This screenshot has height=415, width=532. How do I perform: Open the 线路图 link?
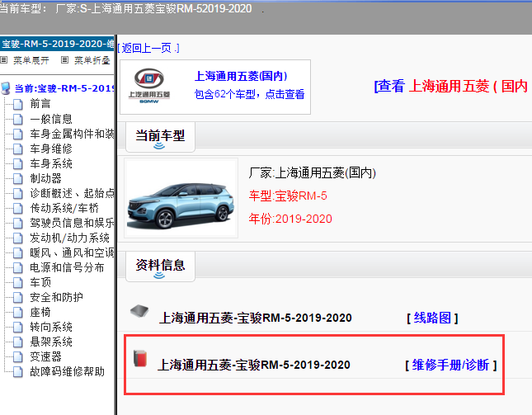coord(432,318)
